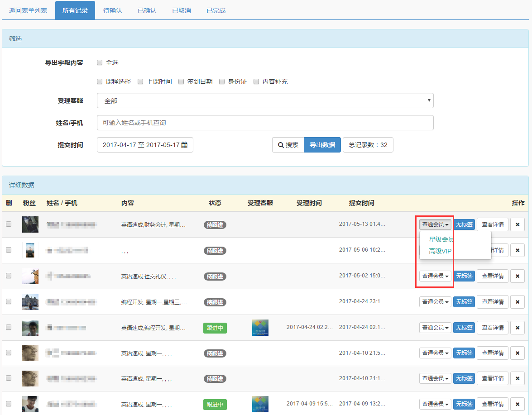Click 无标签 in the 2017-04-10 21:5 row
The image size is (532, 415).
pyautogui.click(x=464, y=353)
